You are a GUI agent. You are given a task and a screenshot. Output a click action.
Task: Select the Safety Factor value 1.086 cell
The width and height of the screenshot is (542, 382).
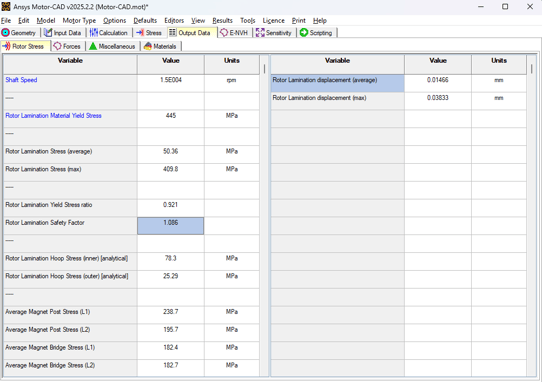coord(171,226)
